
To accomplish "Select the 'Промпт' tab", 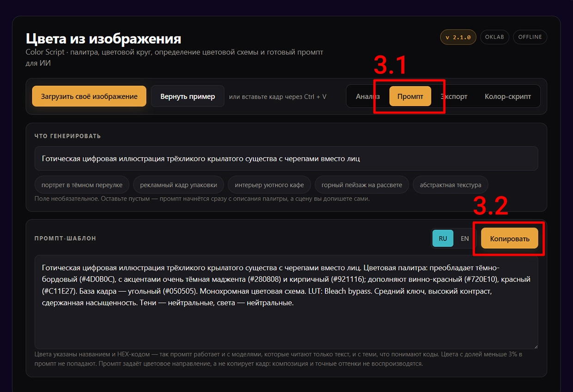I will 410,96.
